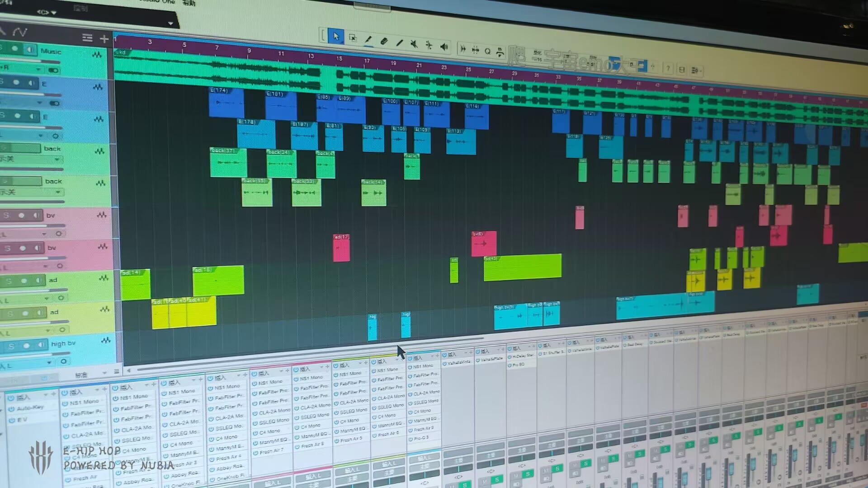Screen dimensions: 868x488
Task: Click the Add Track plus icon
Action: pyautogui.click(x=104, y=39)
